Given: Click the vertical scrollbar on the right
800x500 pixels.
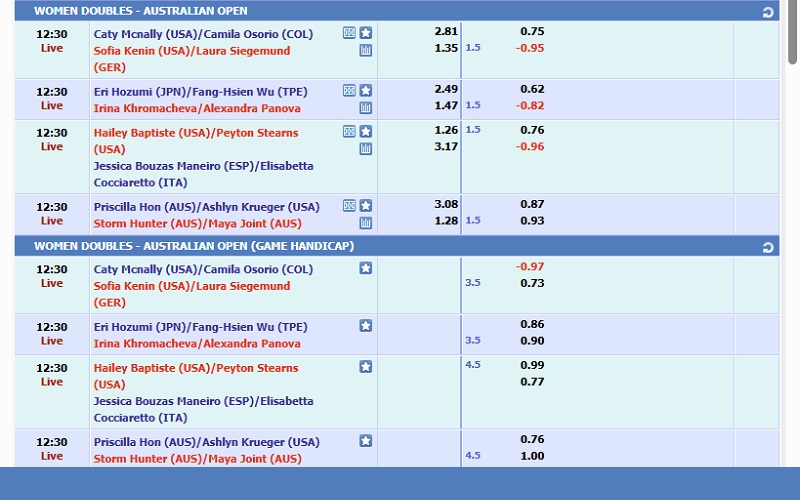Looking at the screenshot, I should point(792,250).
